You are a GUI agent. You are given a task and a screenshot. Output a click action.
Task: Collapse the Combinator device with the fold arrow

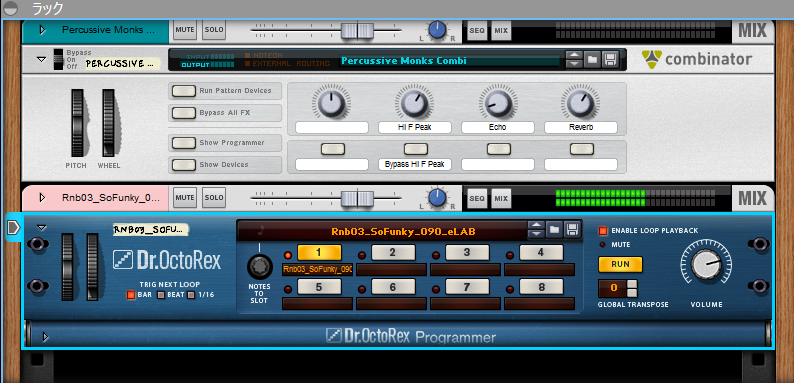tap(42, 59)
